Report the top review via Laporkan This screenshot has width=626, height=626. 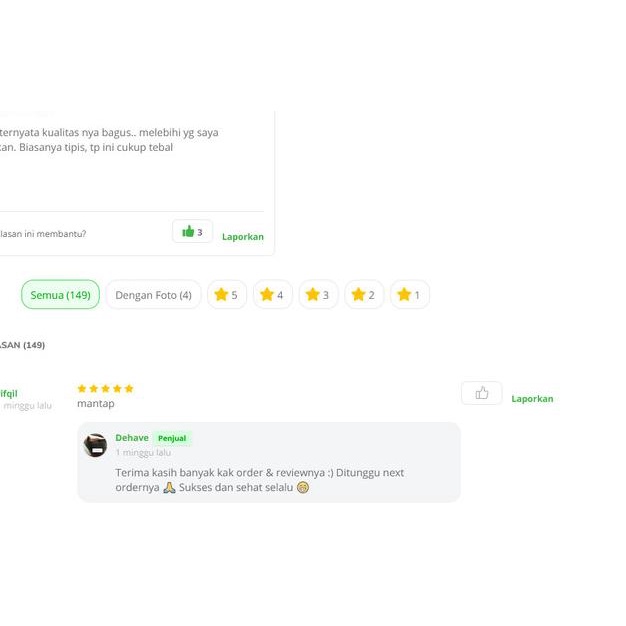(243, 237)
